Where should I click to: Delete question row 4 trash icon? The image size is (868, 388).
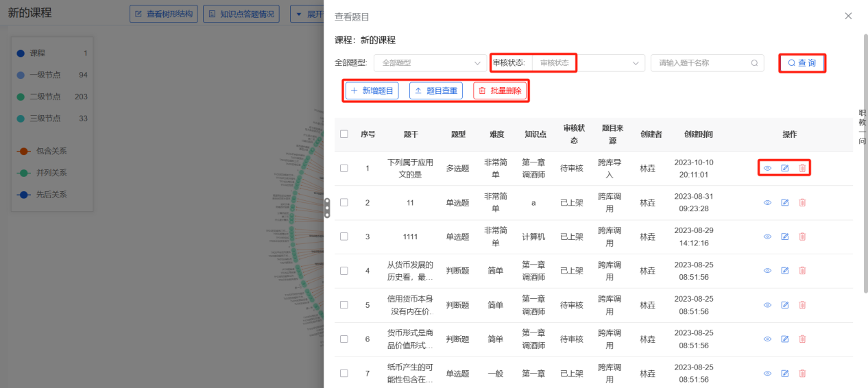click(802, 271)
